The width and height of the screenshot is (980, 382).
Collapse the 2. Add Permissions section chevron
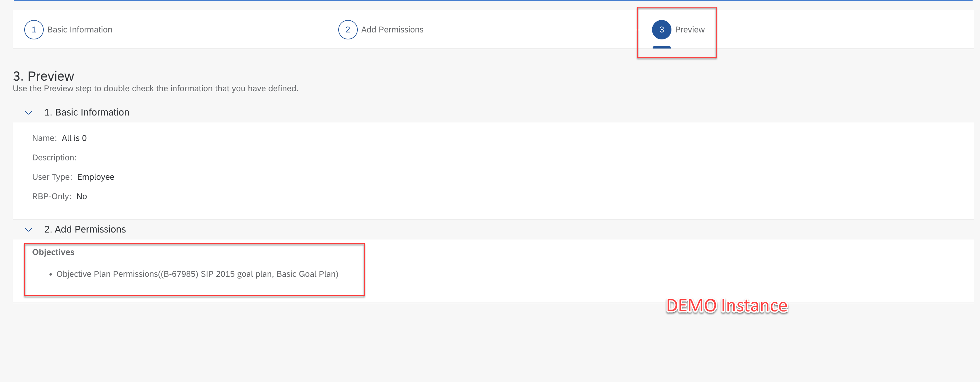pyautogui.click(x=29, y=230)
